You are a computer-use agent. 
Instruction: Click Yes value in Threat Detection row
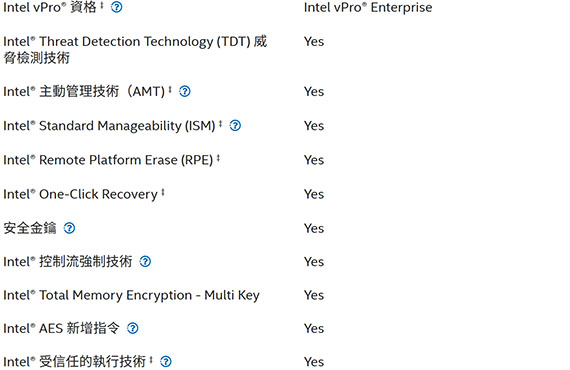tap(314, 41)
